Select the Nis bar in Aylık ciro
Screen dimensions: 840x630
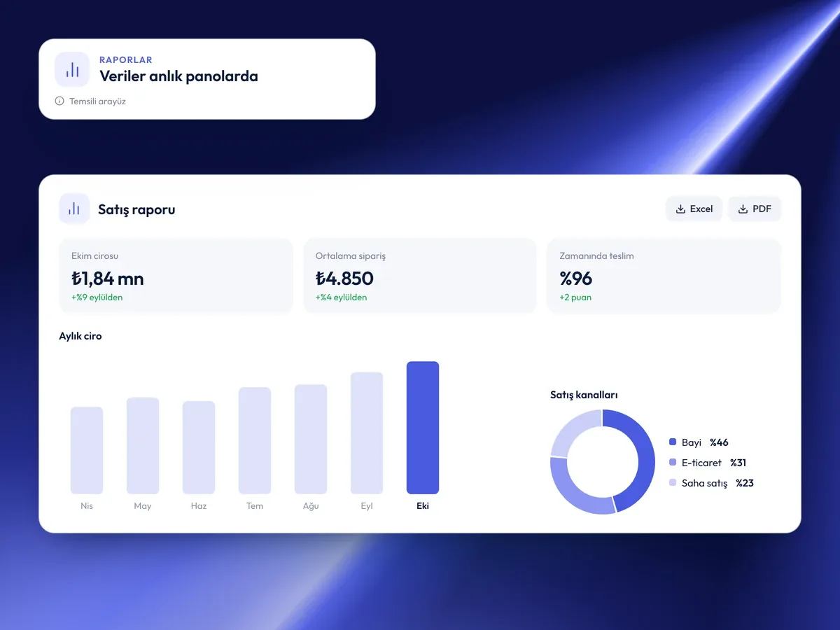[x=87, y=451]
